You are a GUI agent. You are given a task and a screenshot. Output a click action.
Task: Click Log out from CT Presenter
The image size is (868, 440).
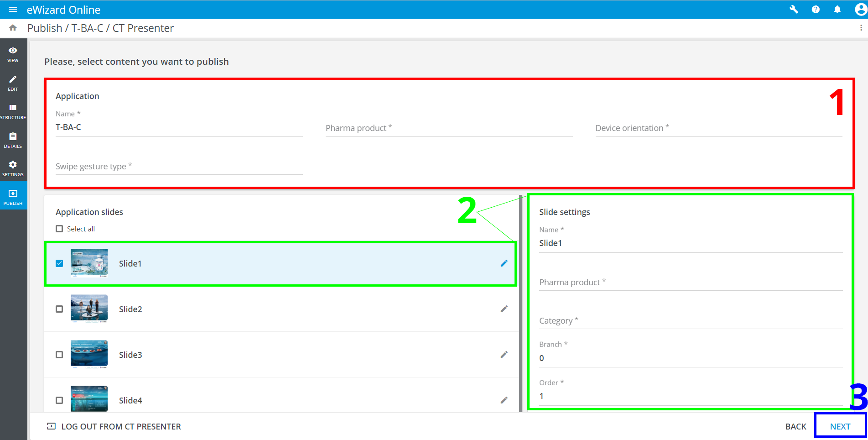coord(114,426)
